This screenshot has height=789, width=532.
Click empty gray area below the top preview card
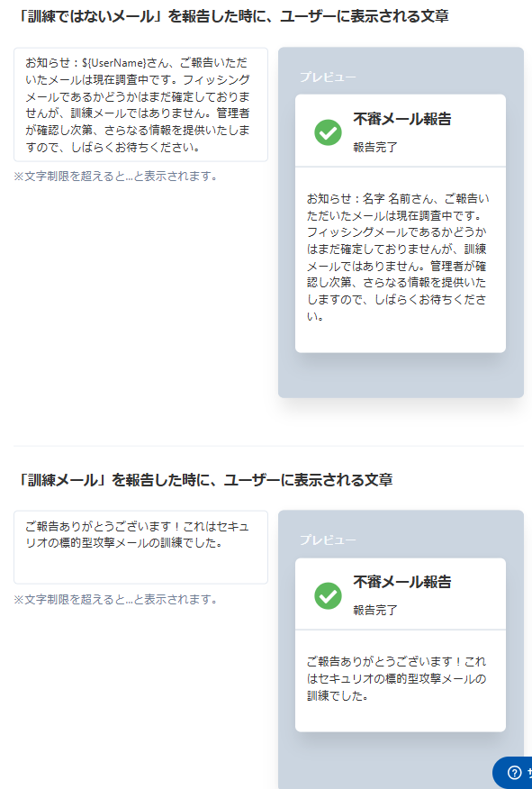pyautogui.click(x=401, y=376)
